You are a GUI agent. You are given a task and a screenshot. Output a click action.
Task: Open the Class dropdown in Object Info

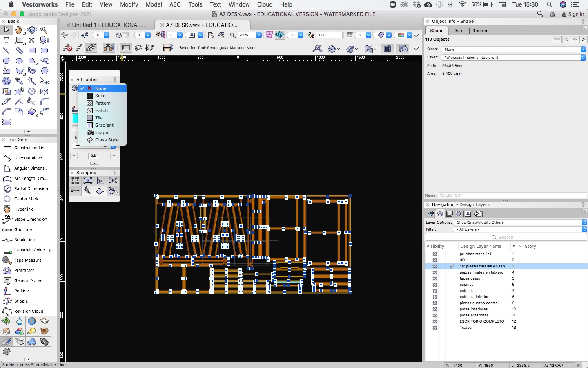click(513, 49)
